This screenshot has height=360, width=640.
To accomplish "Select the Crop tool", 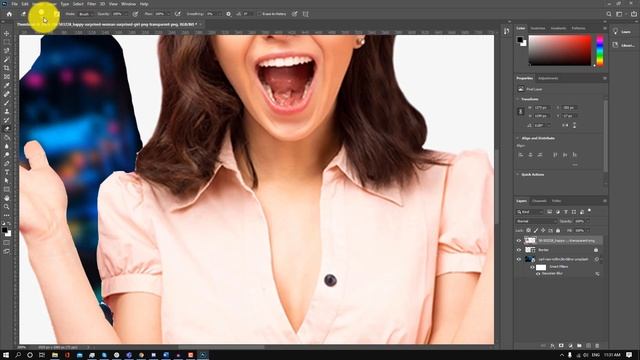I will (7, 68).
